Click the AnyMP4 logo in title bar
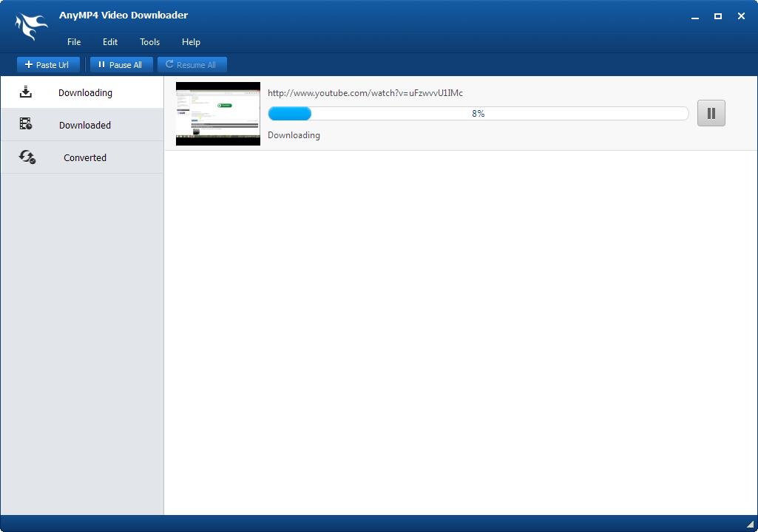The image size is (758, 532). coord(30,27)
